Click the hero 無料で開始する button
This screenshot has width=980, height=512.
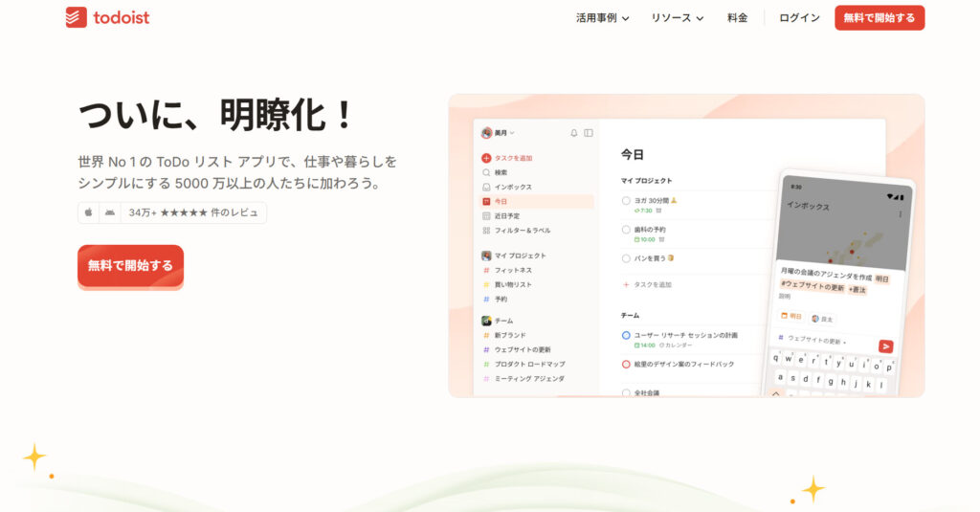click(x=130, y=266)
